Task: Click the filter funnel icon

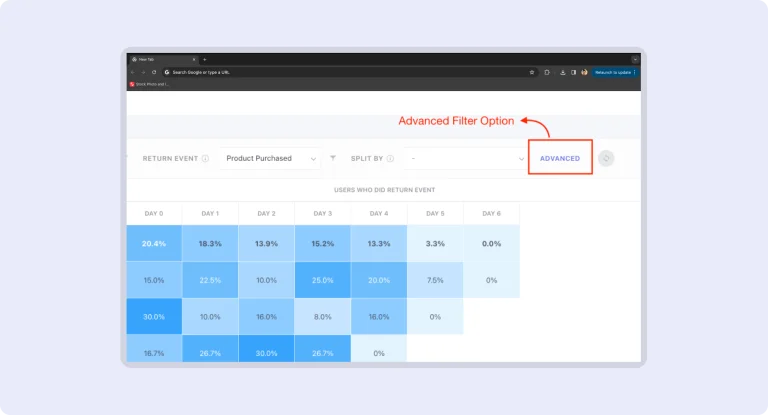Action: pos(333,158)
